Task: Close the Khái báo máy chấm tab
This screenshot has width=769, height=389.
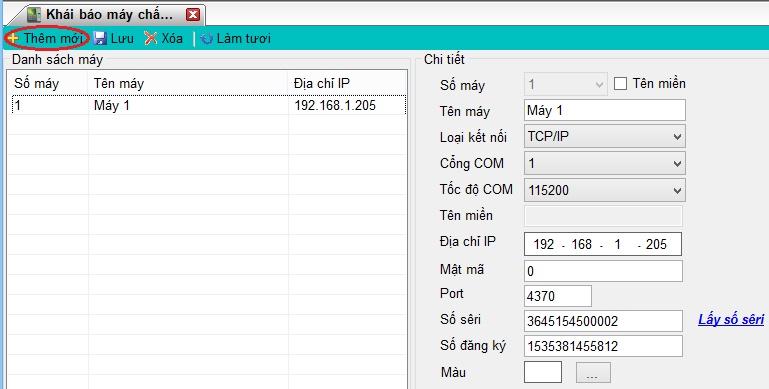Action: (193, 15)
